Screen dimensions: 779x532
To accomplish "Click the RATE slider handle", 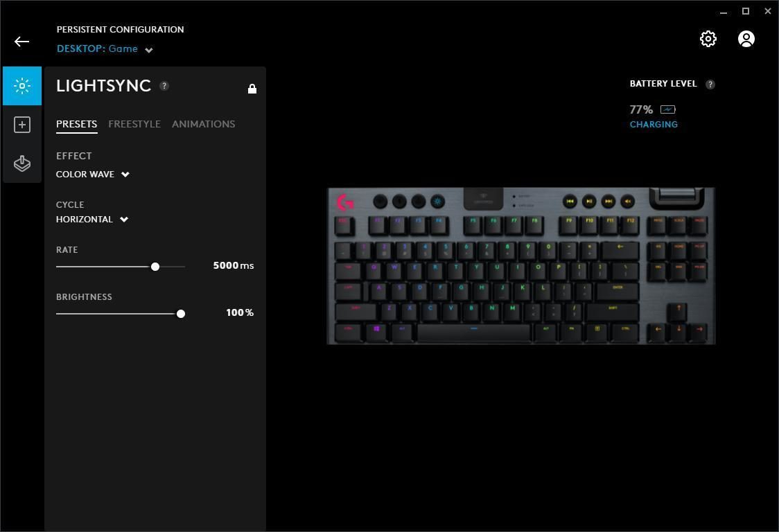I will click(155, 267).
